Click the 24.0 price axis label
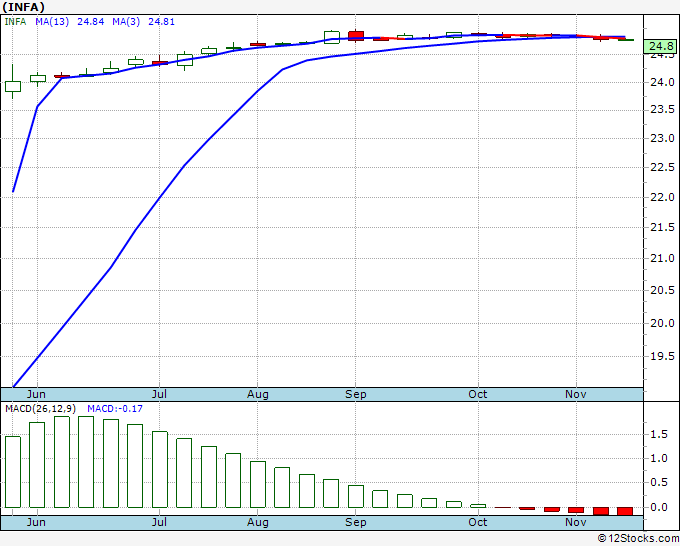 pos(662,82)
